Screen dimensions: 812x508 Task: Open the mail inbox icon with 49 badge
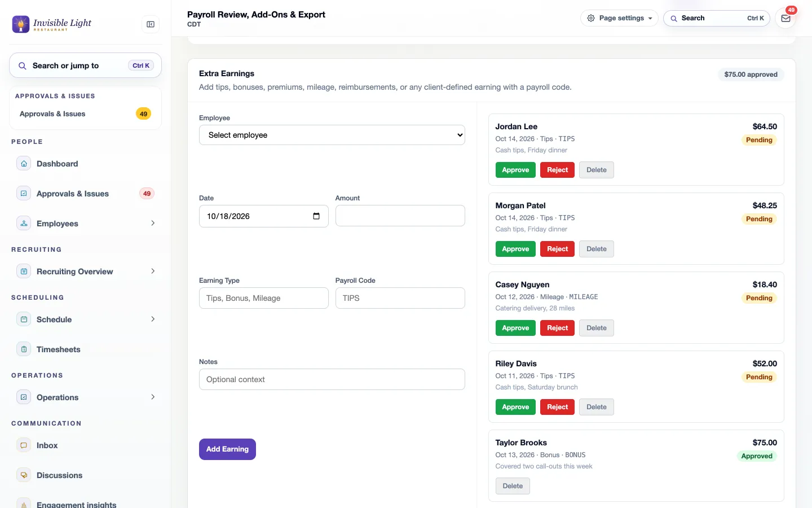785,18
